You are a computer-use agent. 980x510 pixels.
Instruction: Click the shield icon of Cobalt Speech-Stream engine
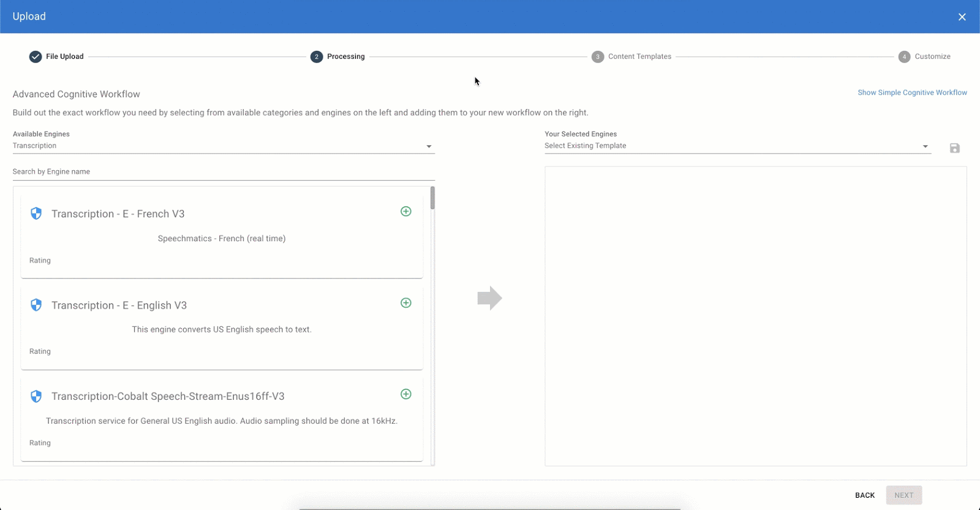tap(36, 396)
